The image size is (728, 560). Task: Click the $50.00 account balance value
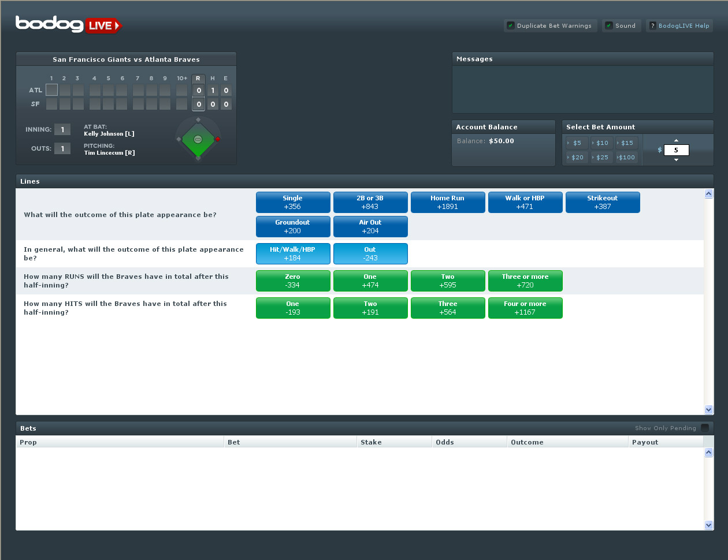click(x=502, y=141)
